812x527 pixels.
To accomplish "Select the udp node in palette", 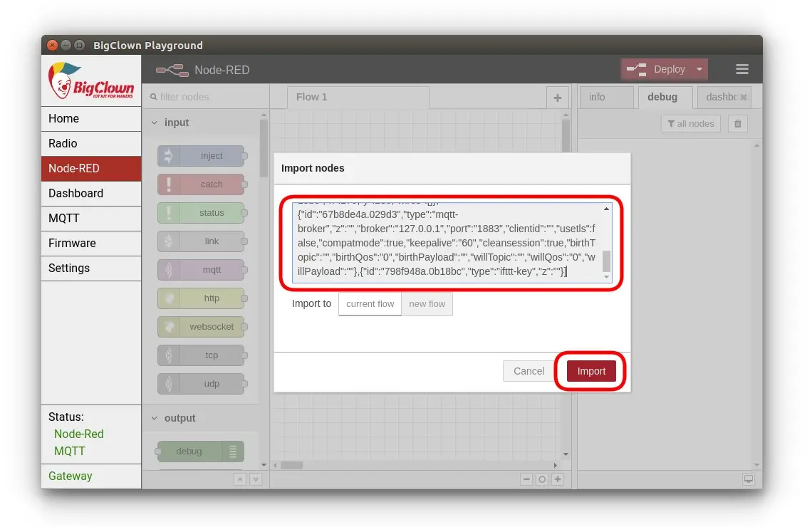I will [202, 384].
